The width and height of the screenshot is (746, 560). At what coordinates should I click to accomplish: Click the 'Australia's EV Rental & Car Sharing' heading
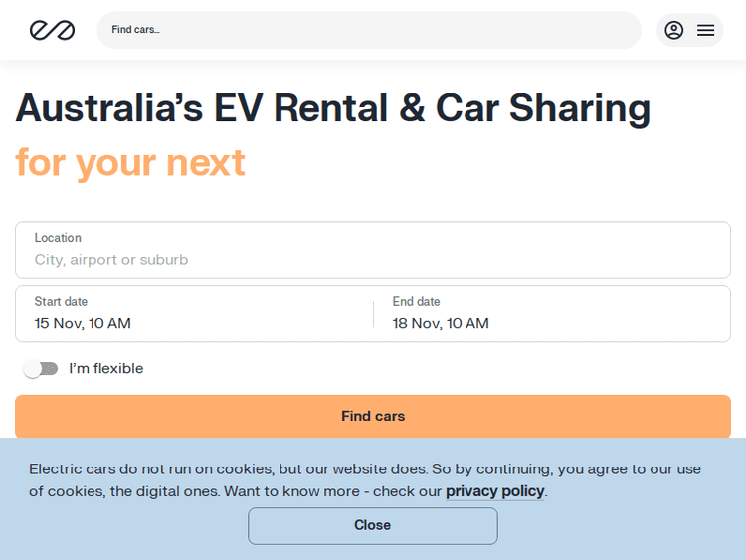(333, 107)
